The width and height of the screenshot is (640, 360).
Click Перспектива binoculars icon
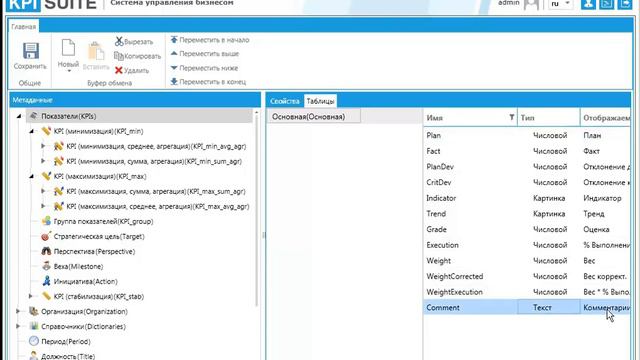point(46,251)
